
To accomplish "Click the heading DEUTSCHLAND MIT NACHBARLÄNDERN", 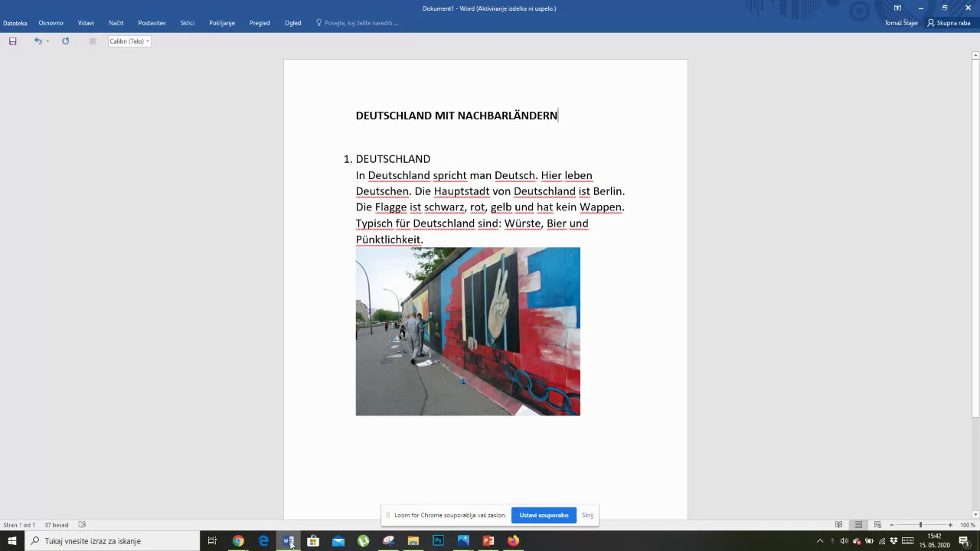I will [456, 116].
